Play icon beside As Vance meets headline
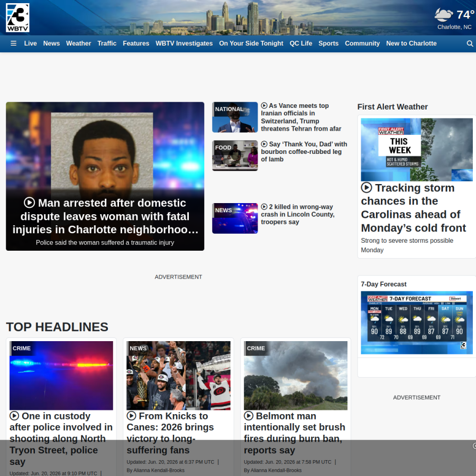The width and height of the screenshot is (476, 476). 264,105
